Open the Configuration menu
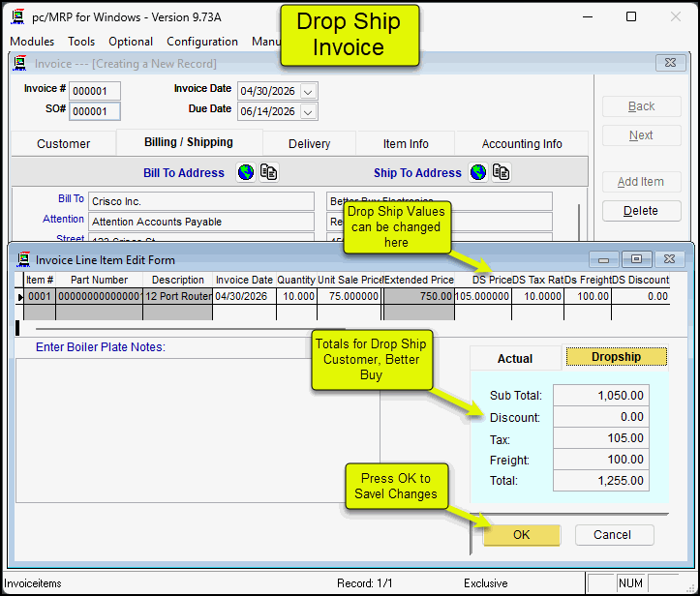The width and height of the screenshot is (700, 596). click(201, 42)
